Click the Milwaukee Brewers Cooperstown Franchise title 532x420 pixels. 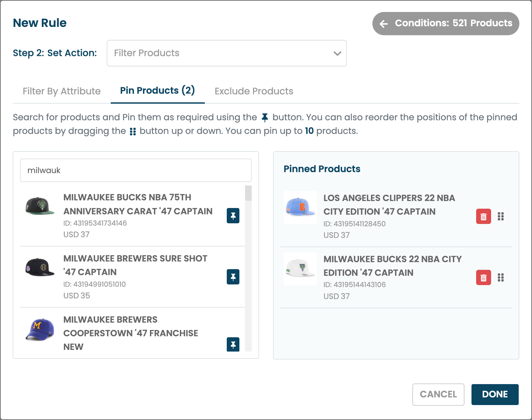131,333
